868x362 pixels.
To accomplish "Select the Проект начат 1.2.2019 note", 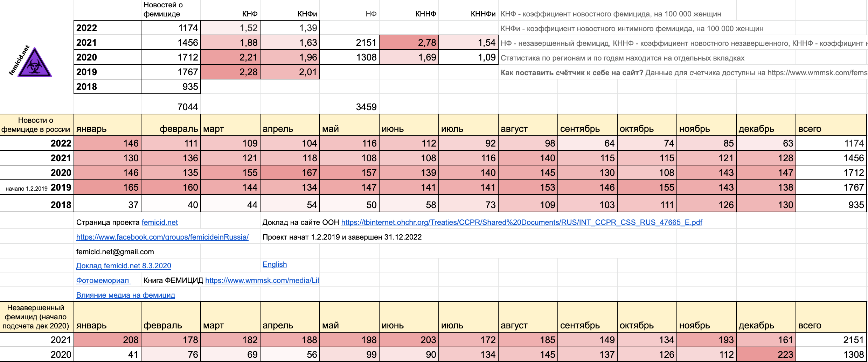I will coord(342,237).
